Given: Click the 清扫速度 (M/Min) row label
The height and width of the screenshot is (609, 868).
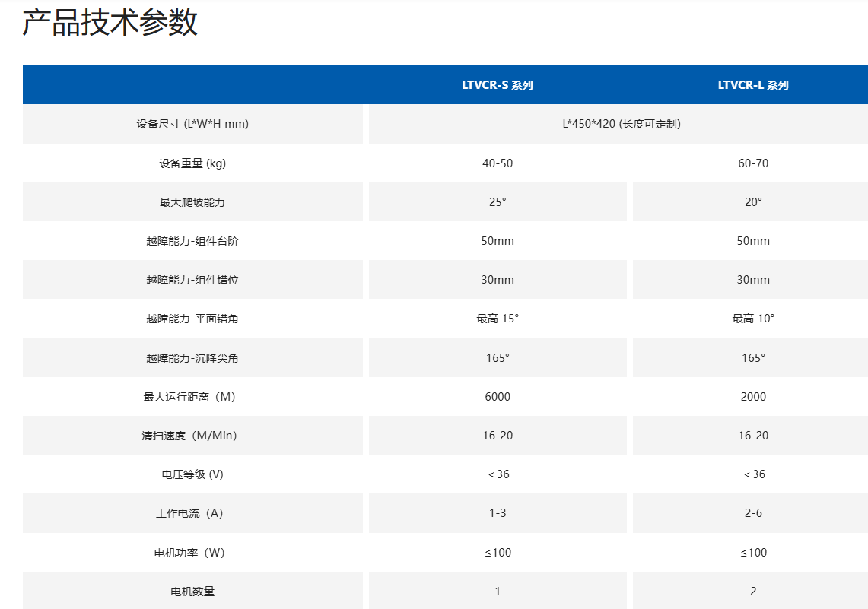Looking at the screenshot, I should click(x=192, y=436).
